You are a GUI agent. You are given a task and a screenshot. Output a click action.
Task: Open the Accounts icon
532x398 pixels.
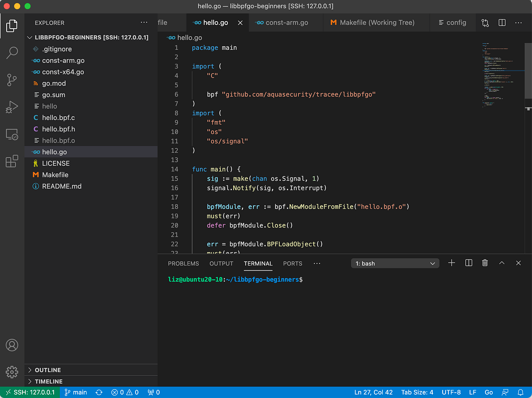pos(12,345)
